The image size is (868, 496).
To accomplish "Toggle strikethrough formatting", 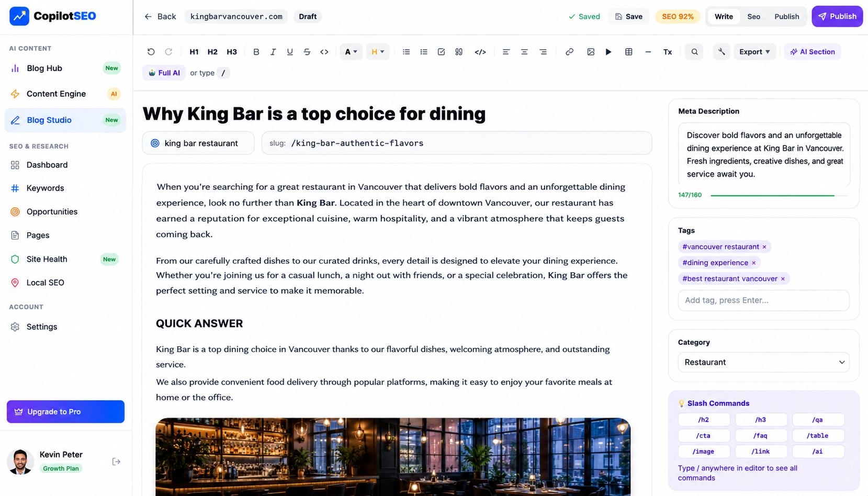I will point(307,52).
